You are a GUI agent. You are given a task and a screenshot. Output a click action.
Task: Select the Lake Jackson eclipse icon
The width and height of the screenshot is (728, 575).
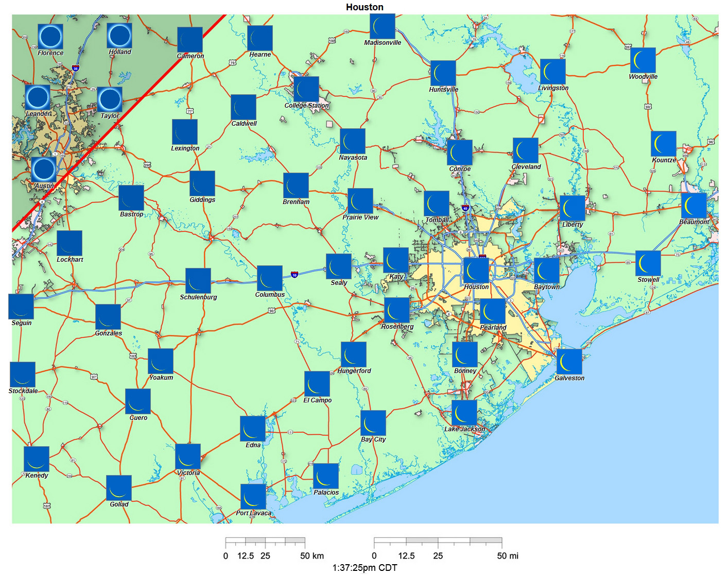point(463,414)
